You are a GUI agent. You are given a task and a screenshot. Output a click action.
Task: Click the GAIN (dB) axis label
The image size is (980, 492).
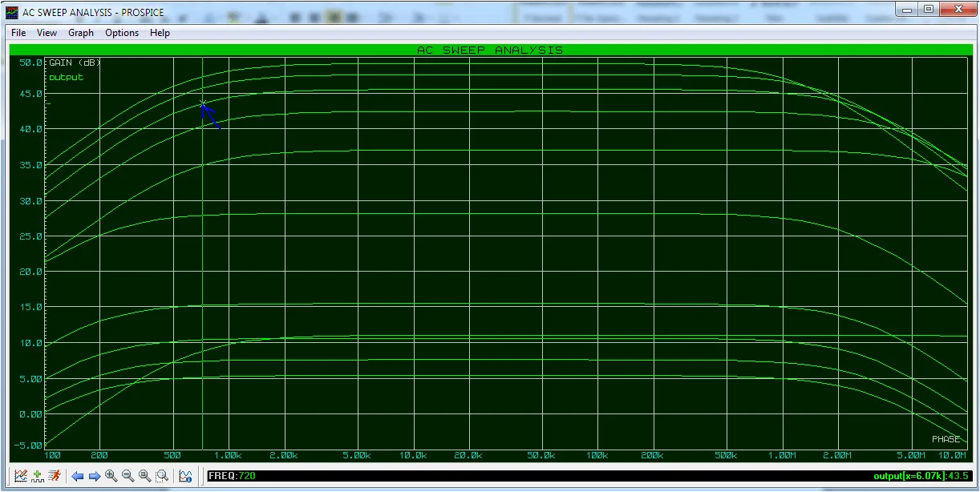point(75,63)
